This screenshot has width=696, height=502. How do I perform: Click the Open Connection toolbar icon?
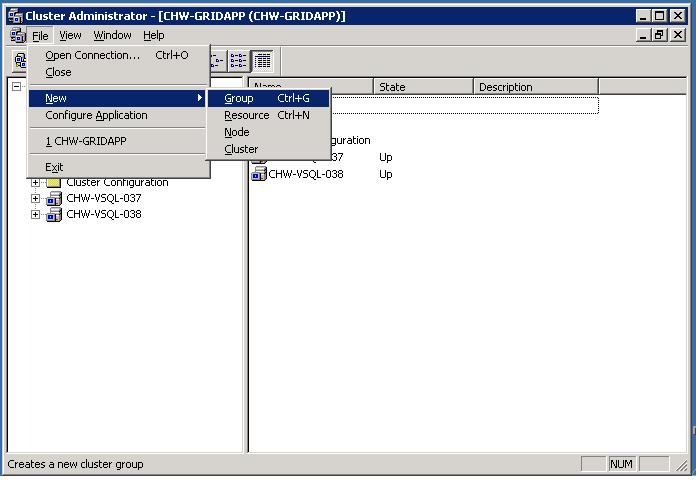(x=20, y=61)
